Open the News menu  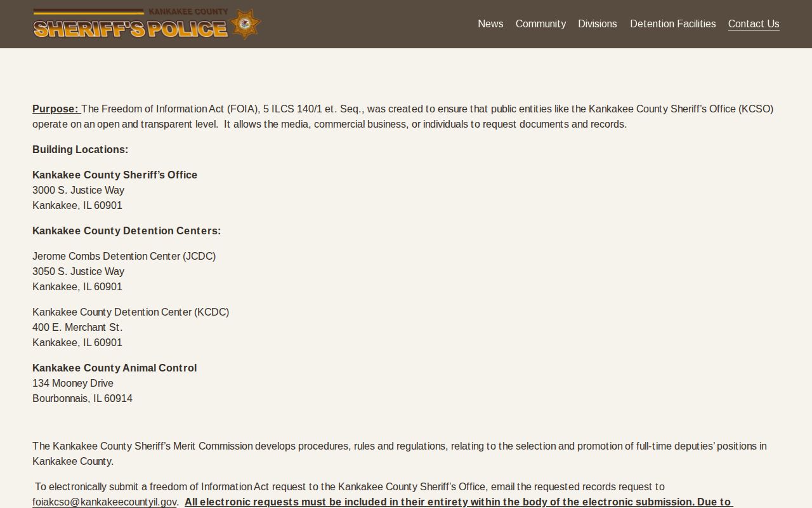[490, 23]
